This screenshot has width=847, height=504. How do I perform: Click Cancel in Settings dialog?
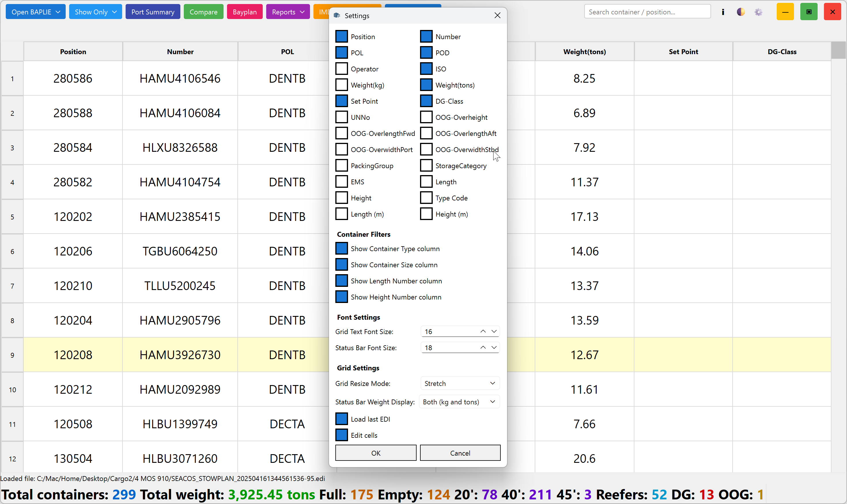point(460,453)
